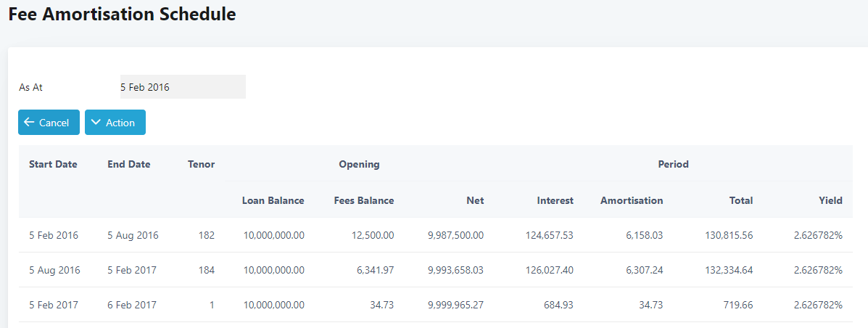Click the Fee Amortisation Schedule heading
The height and width of the screenshot is (328, 868).
click(123, 15)
